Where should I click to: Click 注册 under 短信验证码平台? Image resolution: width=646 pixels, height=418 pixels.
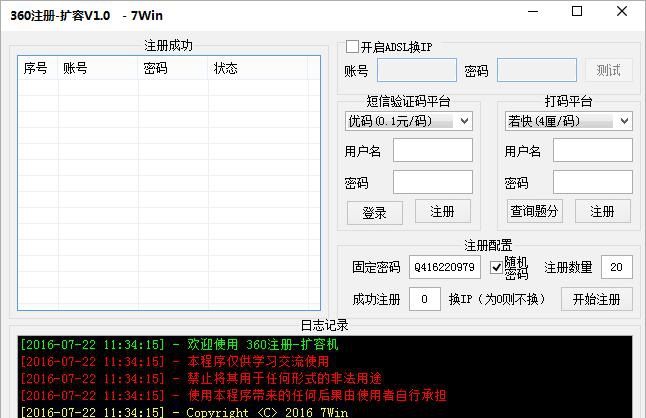[442, 212]
